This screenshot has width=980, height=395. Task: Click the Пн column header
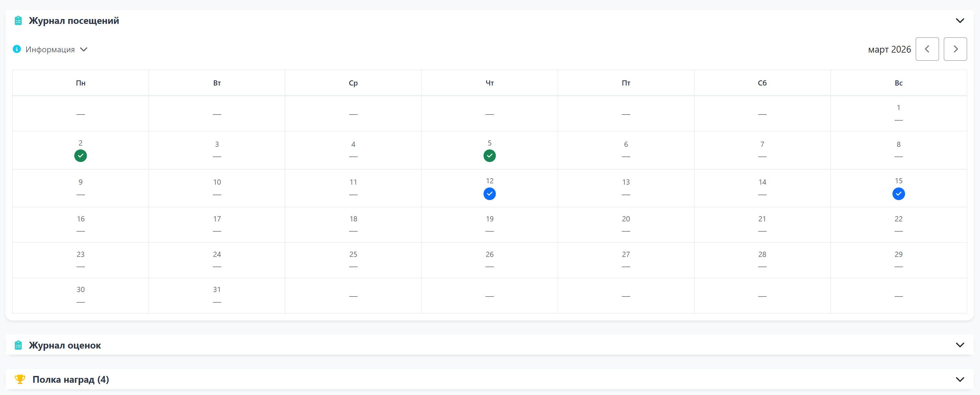pyautogui.click(x=80, y=83)
